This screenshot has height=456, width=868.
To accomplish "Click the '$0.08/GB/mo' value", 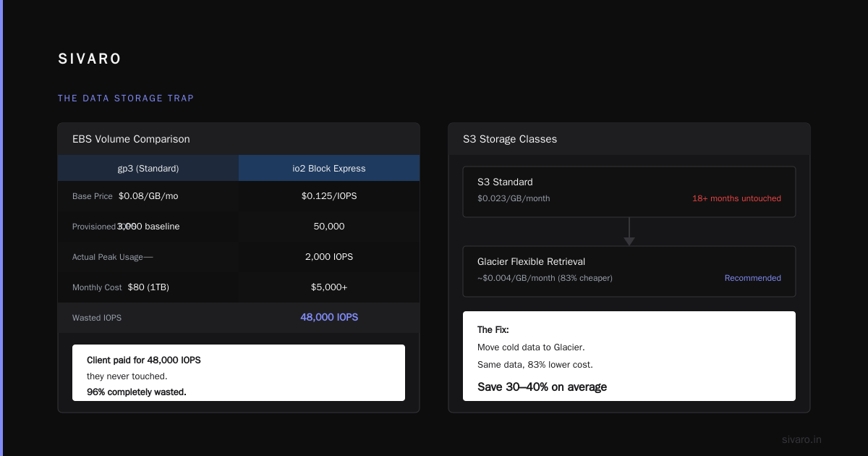I will pyautogui.click(x=148, y=196).
